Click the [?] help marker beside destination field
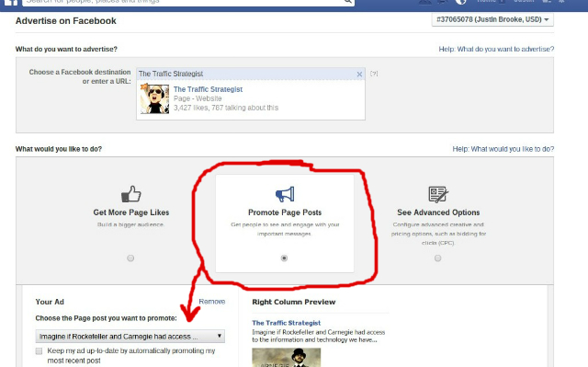This screenshot has width=588, height=367. 374,74
